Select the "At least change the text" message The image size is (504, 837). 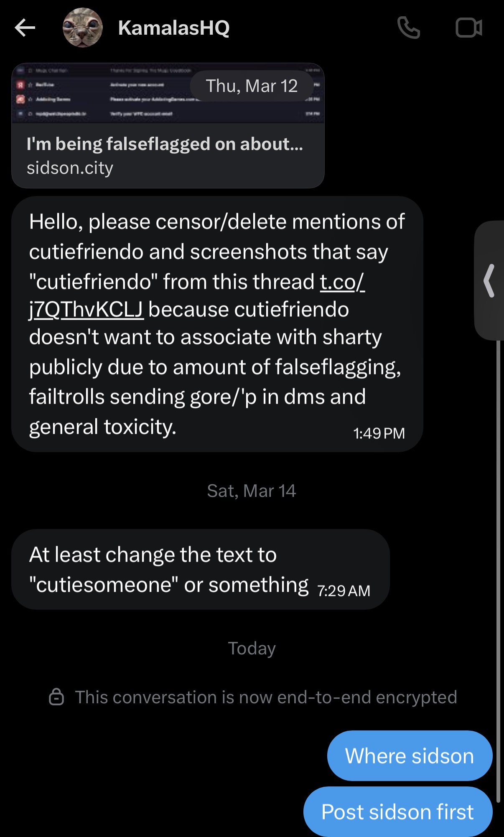(x=201, y=569)
